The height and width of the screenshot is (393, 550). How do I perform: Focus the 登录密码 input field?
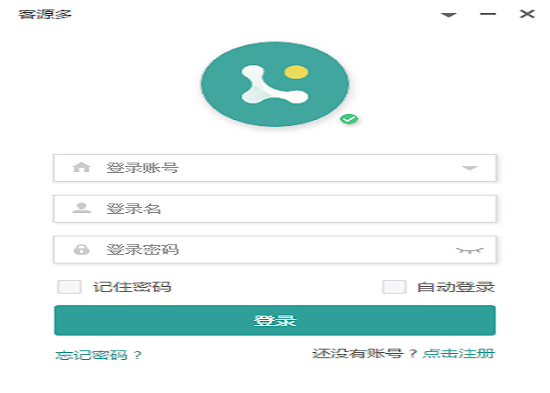click(x=275, y=249)
